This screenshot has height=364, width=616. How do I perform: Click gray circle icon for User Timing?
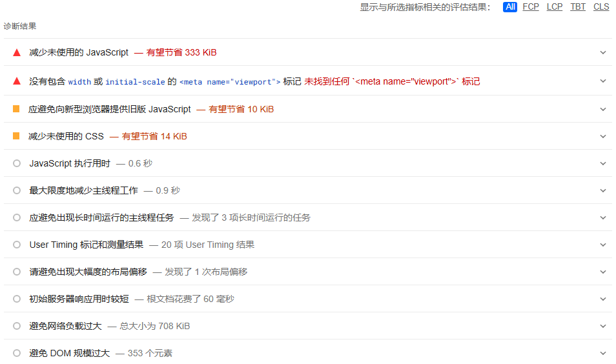[x=17, y=245]
